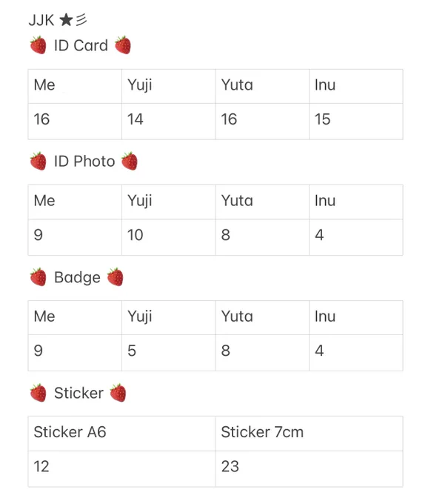Click the strawberry emoji before Badge
431x504 pixels.
39,276
